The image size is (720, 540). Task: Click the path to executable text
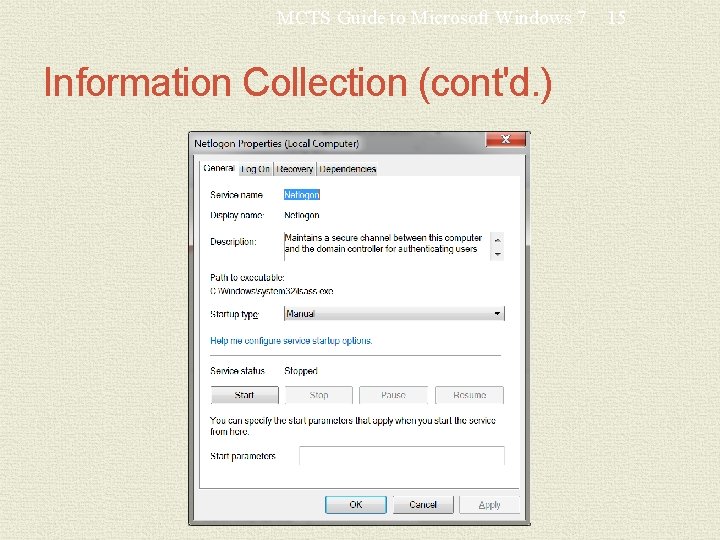271,291
